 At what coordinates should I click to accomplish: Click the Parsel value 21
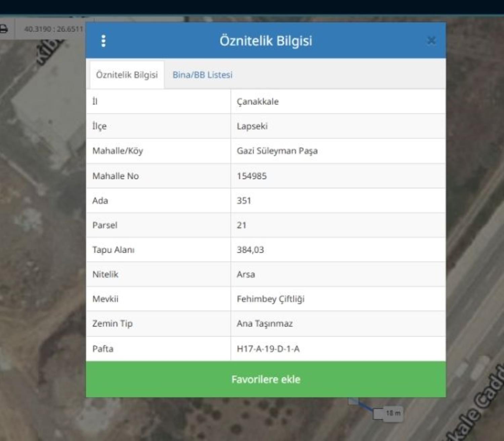[242, 225]
